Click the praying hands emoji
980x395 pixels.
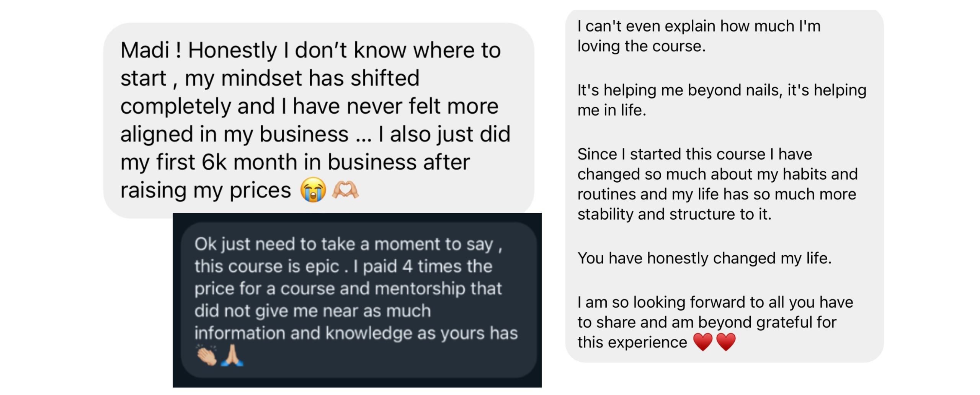(232, 356)
